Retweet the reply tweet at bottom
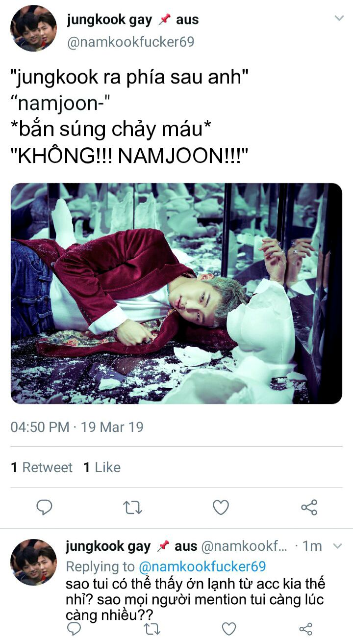The height and width of the screenshot is (644, 353). pyautogui.click(x=151, y=628)
